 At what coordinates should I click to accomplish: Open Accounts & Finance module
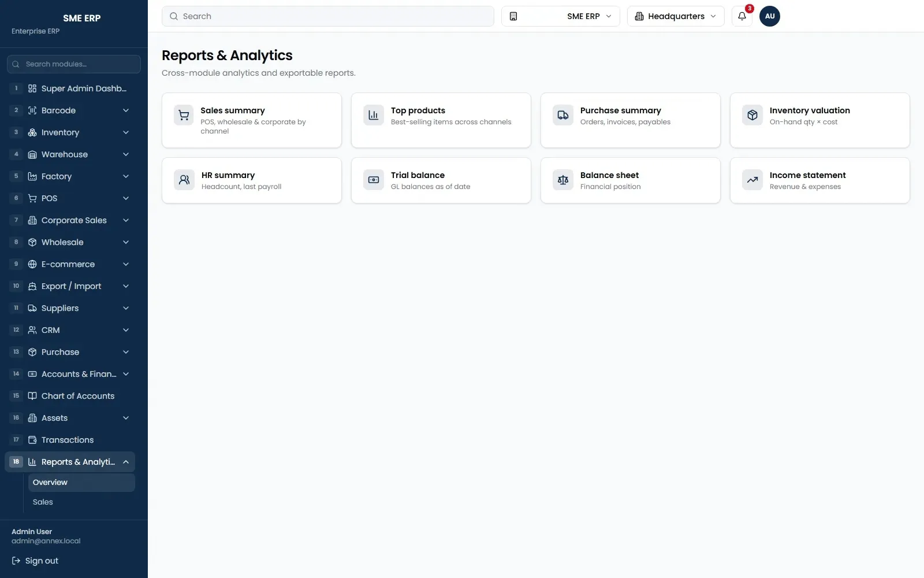[70, 374]
